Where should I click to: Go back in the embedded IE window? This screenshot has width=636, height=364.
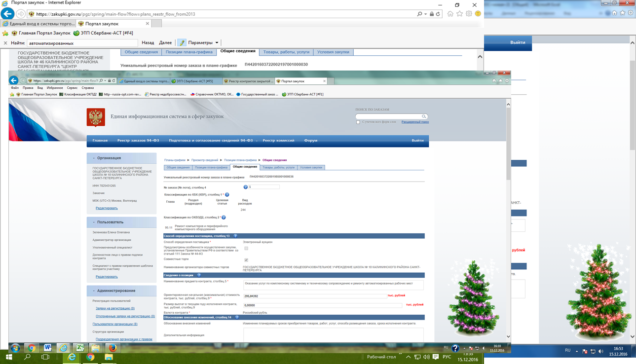click(14, 80)
